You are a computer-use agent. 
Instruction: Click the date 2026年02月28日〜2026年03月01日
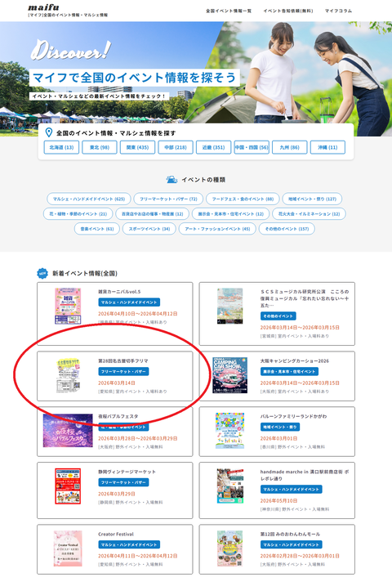click(x=300, y=556)
